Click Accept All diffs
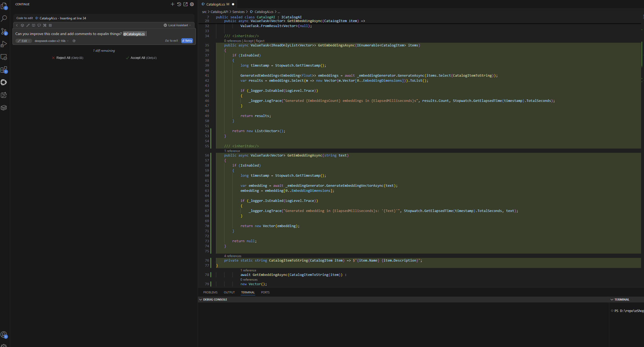Screen dimensions: 644x347 141,58
